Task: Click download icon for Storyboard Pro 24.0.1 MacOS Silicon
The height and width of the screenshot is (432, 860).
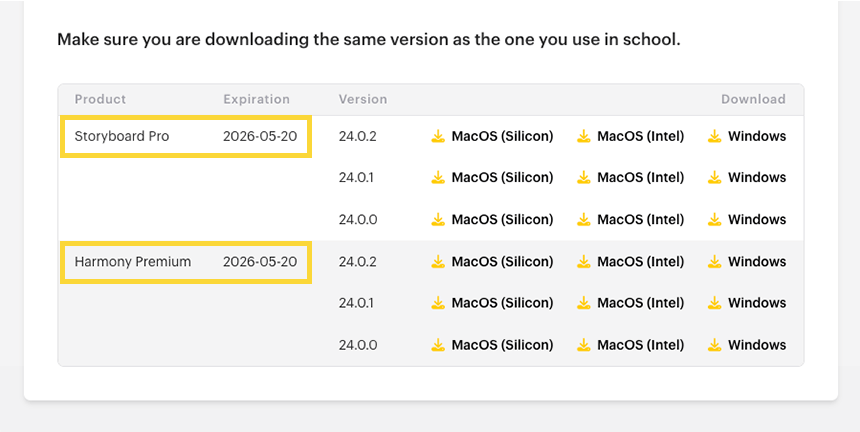Action: coord(438,178)
